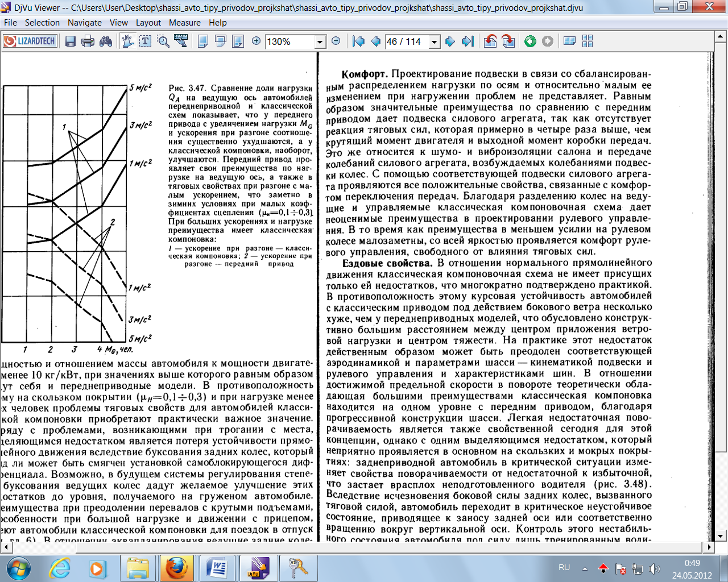Click the horizontal scrollbar left arrow
Screen dimensions: 728x582
(x=6, y=547)
